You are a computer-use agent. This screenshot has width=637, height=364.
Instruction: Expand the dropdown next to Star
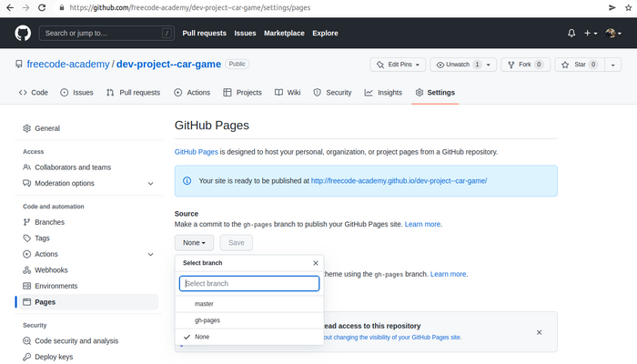612,65
